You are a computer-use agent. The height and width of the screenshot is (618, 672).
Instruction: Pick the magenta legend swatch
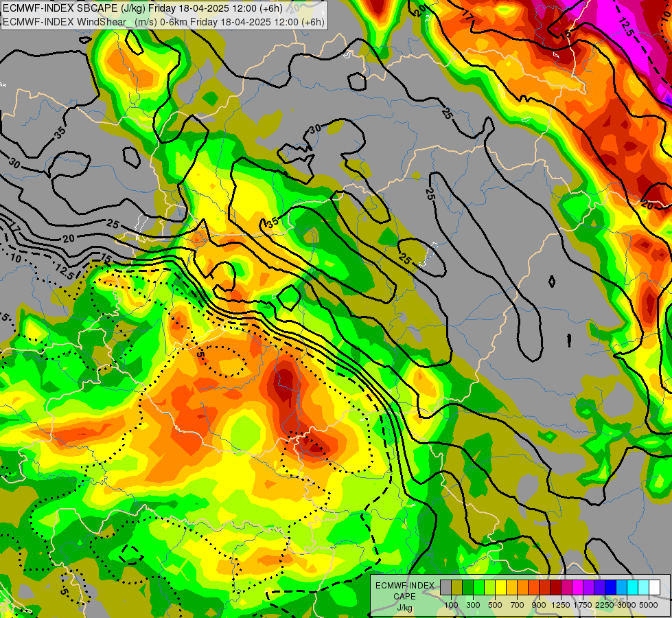(578, 588)
